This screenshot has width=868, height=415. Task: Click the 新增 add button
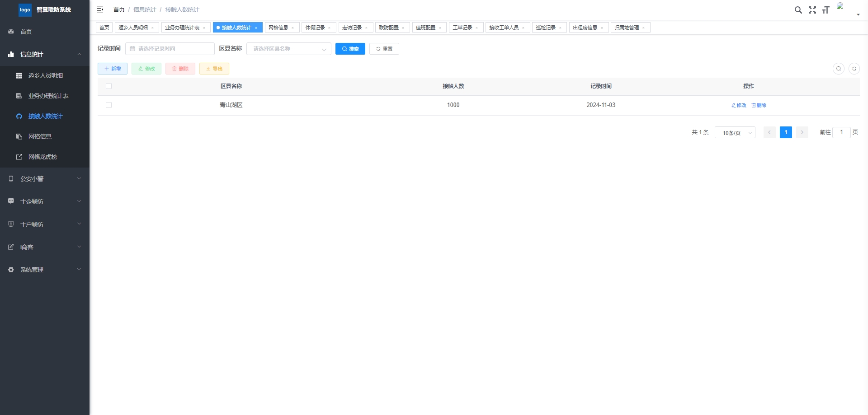tap(113, 69)
